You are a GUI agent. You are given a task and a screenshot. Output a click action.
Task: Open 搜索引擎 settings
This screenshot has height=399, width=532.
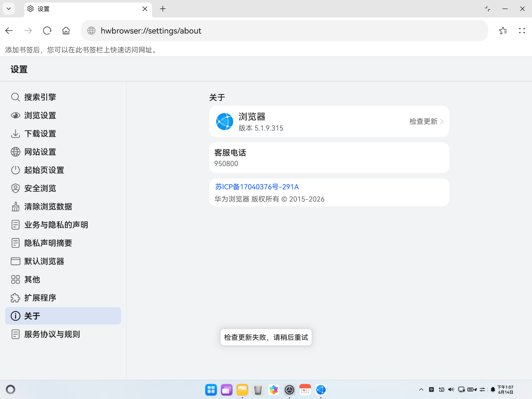63,97
